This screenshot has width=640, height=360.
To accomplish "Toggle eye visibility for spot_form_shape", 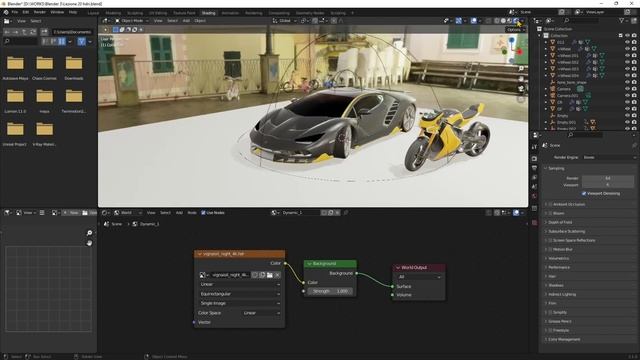I will (628, 82).
